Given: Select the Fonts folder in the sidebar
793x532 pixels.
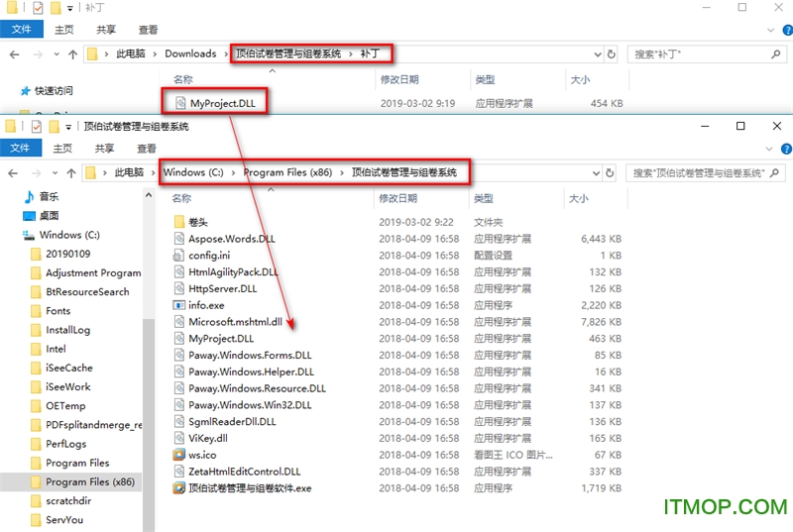Looking at the screenshot, I should tap(57, 310).
